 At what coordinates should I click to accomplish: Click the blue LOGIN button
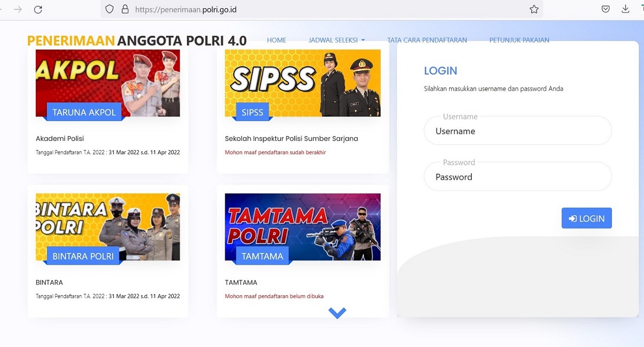click(x=587, y=218)
